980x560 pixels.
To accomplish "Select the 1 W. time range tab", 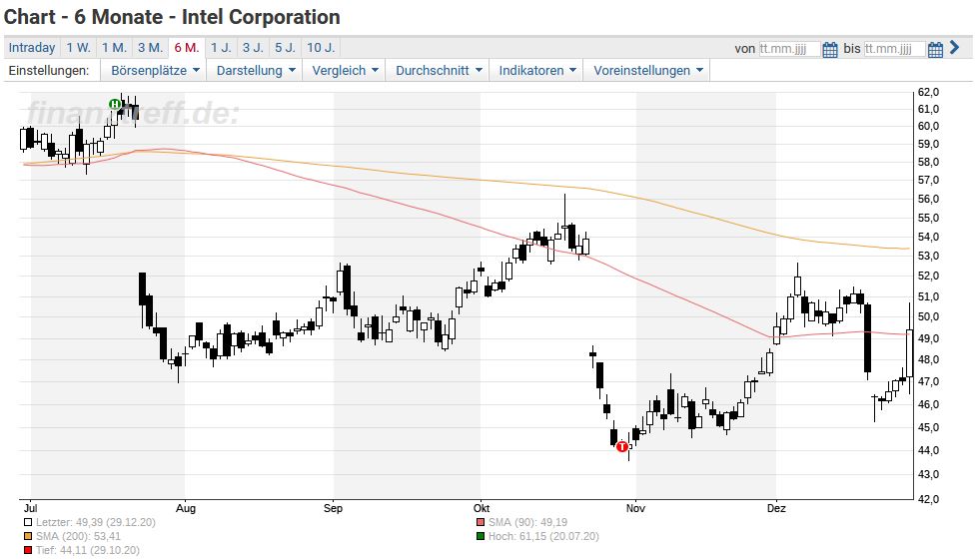I will (x=79, y=48).
